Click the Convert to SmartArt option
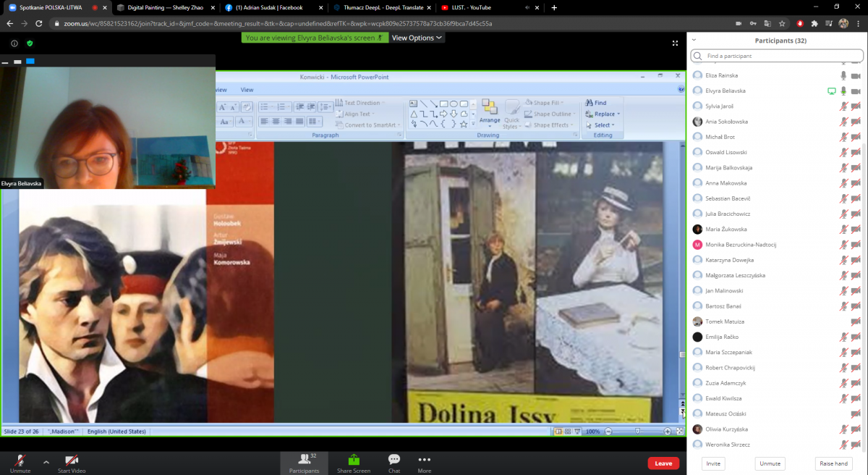This screenshot has height=475, width=868. tap(367, 125)
